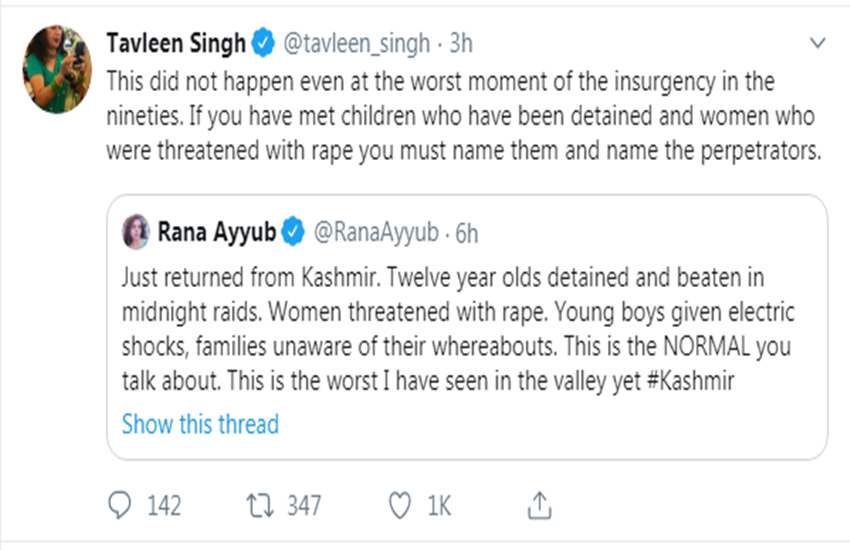850x550 pixels.
Task: Click the share tweet upload icon
Action: click(538, 506)
